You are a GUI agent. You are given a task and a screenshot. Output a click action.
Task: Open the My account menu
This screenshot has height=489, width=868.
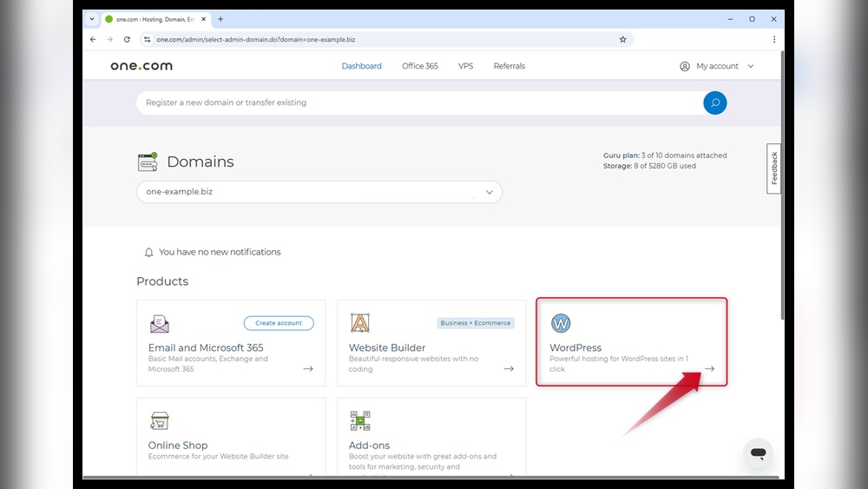pos(717,66)
